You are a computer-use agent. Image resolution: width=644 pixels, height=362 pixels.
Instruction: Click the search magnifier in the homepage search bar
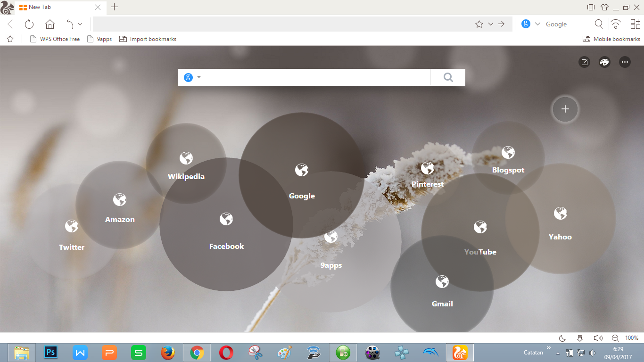pyautogui.click(x=447, y=77)
